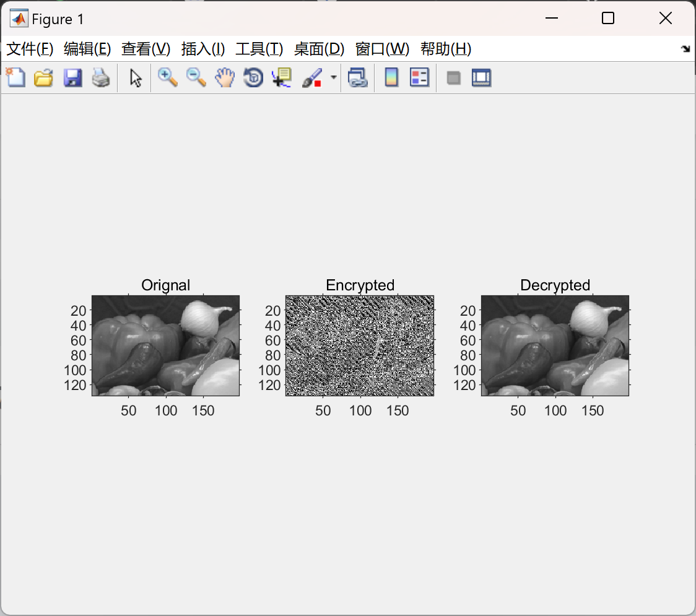Click the Hide Plot Tools icon

coord(453,78)
